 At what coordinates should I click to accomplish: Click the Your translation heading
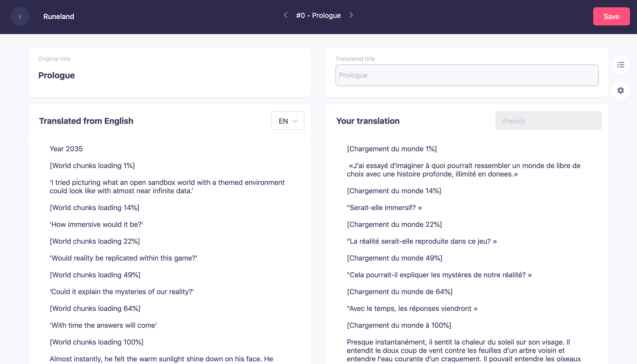pos(368,121)
